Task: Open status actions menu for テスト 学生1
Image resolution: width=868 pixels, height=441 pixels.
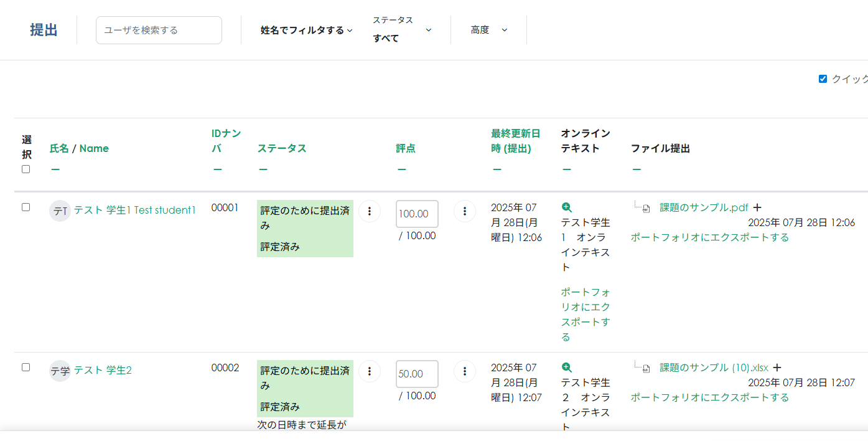Action: coord(370,211)
